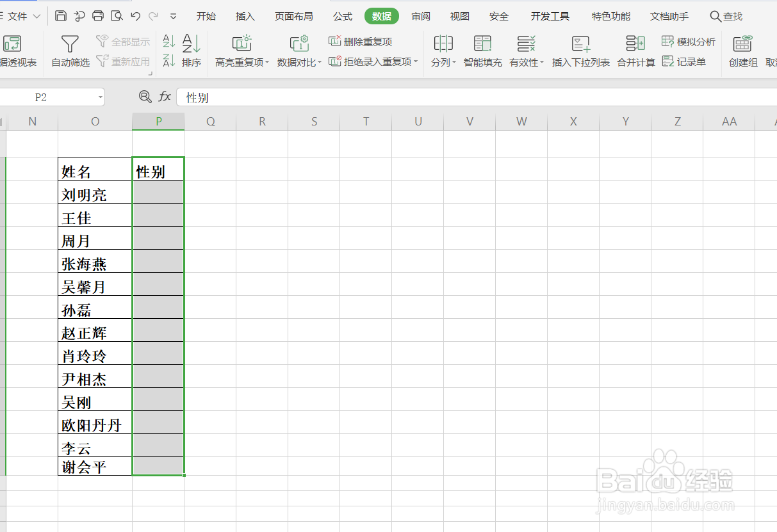Sort descending with Z-A icon

(x=169, y=61)
